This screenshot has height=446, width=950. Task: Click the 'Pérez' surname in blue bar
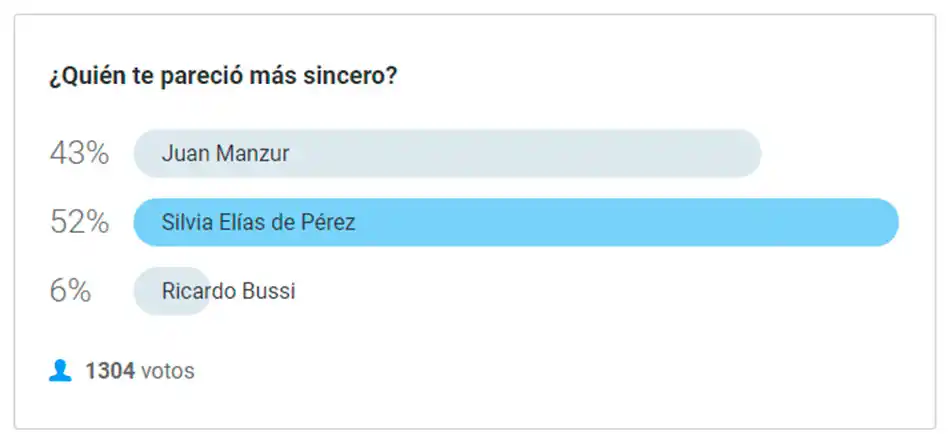pos(330,223)
